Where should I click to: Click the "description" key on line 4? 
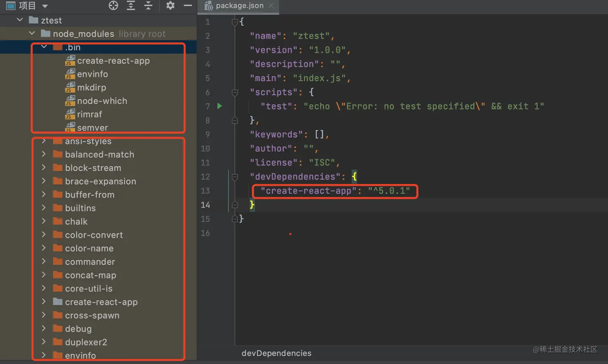(x=284, y=64)
